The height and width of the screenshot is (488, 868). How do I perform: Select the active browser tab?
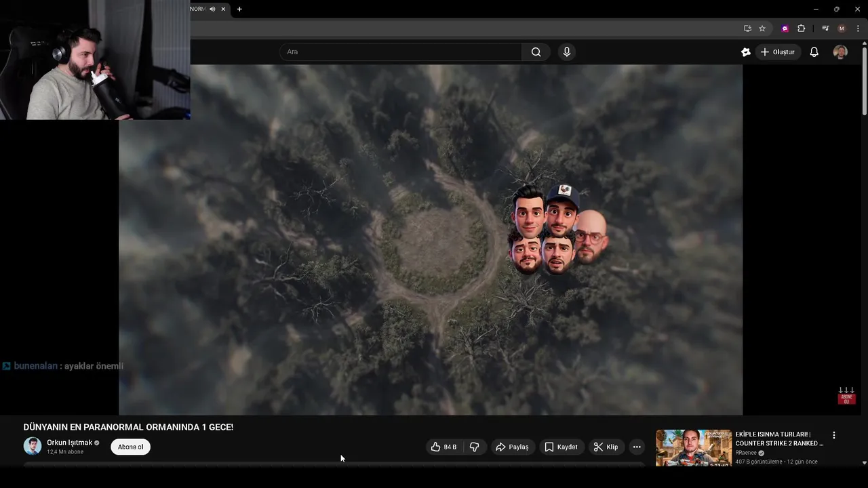210,9
